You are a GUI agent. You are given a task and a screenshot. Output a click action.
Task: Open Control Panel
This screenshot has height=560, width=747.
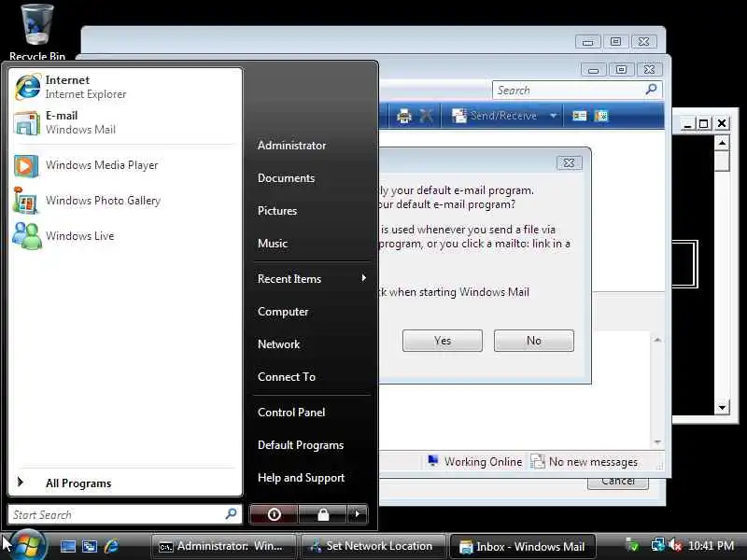291,413
